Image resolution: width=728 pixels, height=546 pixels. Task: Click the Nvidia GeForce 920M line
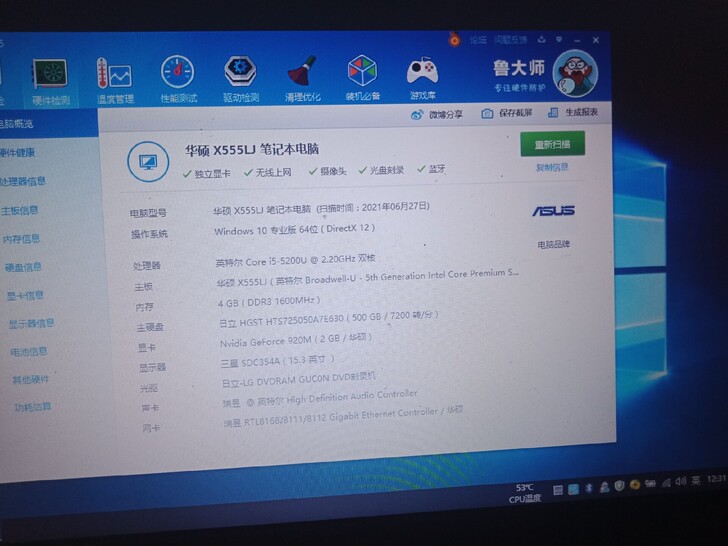296,340
